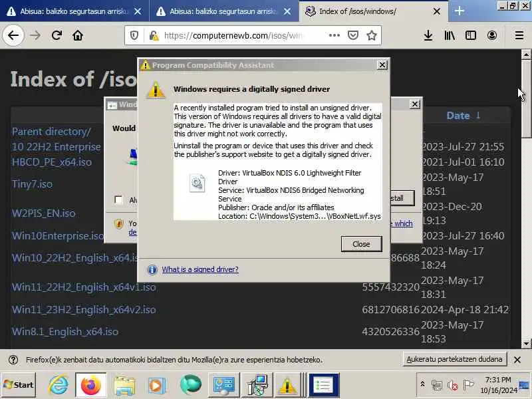Close the background Windows Security dialog
The image size is (532, 399).
point(414,104)
